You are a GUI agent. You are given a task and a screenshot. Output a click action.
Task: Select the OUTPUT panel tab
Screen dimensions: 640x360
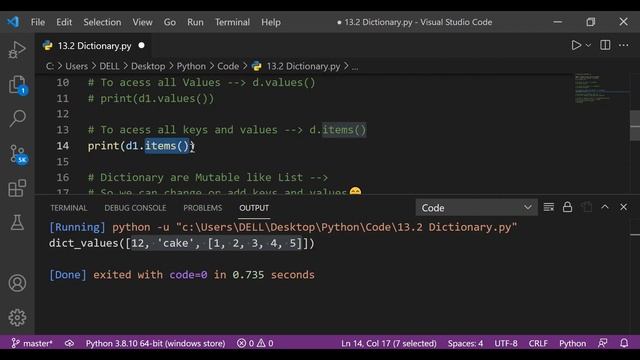[254, 208]
